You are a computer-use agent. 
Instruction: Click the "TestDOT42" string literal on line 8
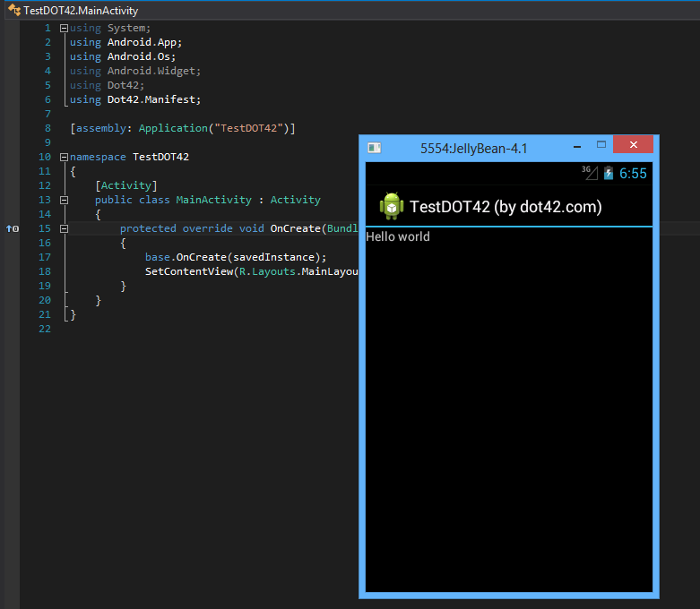(248, 128)
